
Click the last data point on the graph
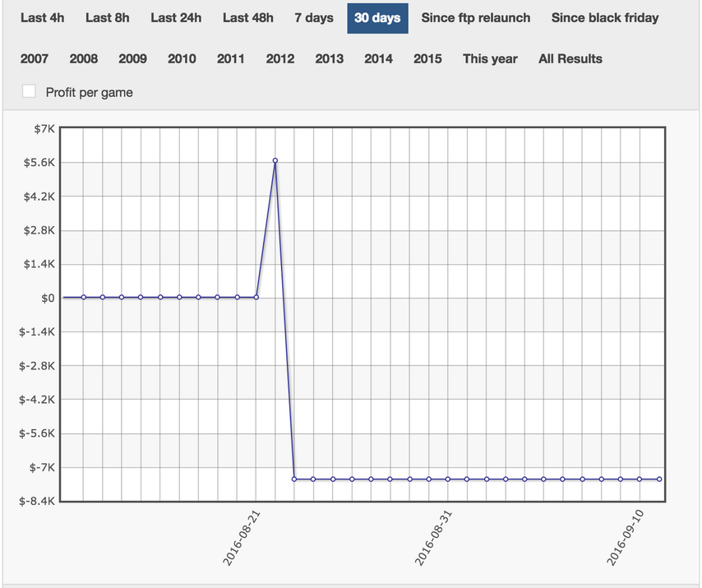(659, 479)
